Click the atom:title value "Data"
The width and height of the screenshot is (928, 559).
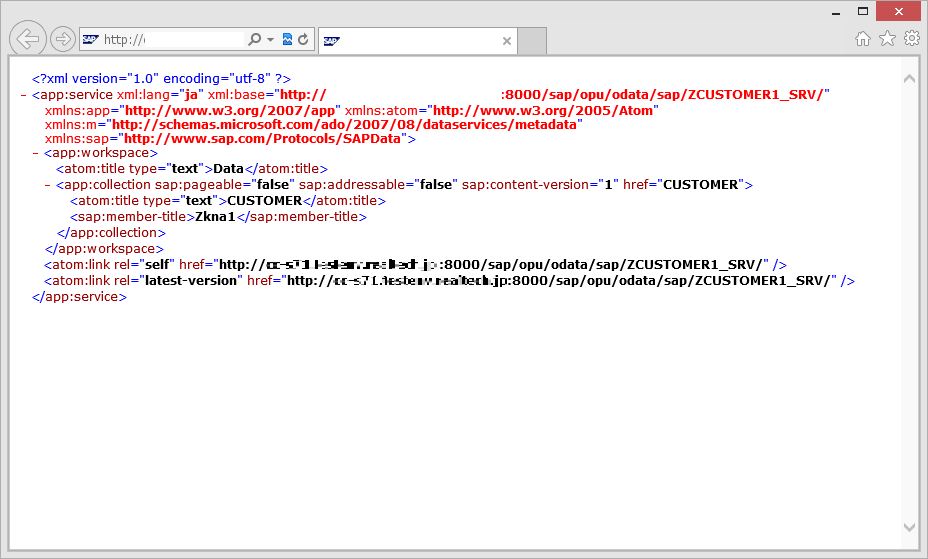pyautogui.click(x=228, y=169)
